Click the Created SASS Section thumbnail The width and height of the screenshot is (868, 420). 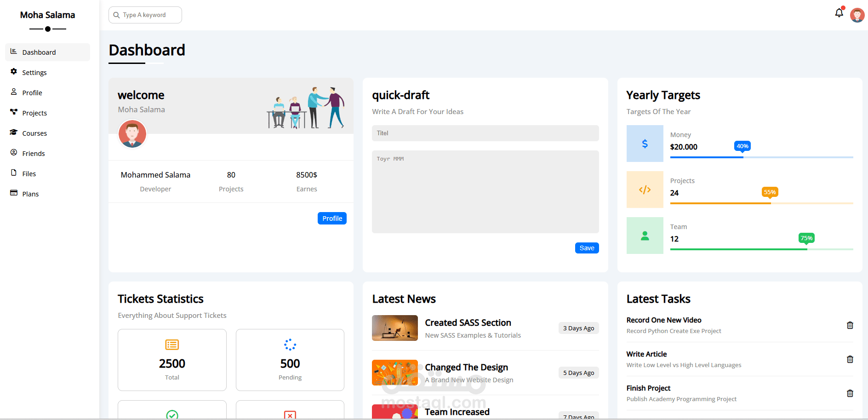(395, 328)
